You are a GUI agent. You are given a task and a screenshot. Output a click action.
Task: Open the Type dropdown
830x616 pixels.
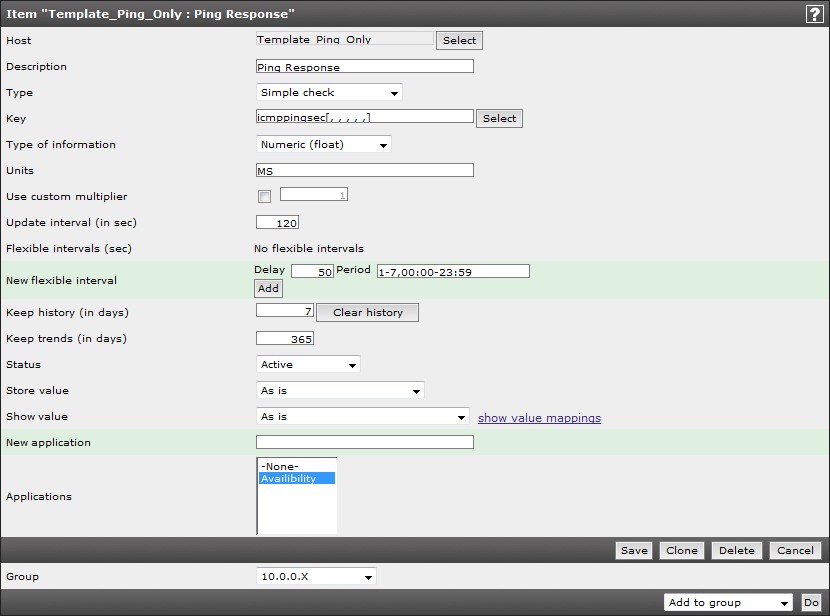coord(329,93)
